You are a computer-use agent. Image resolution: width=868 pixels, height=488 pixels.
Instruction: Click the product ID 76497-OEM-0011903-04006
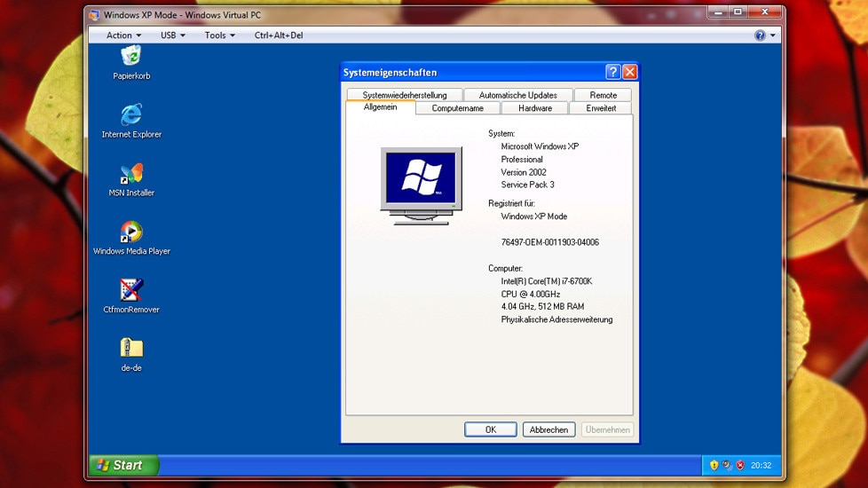(549, 242)
